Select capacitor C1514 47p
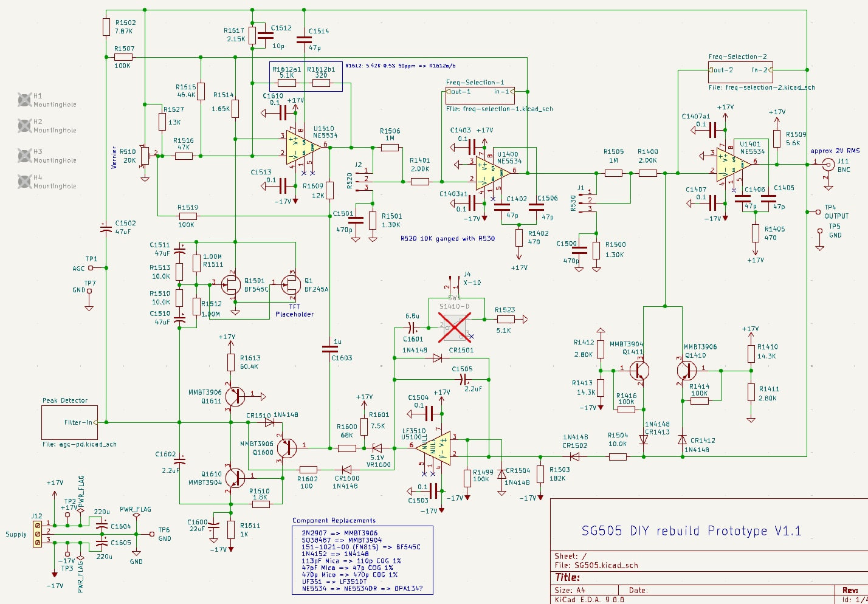868x604 pixels. (304, 39)
